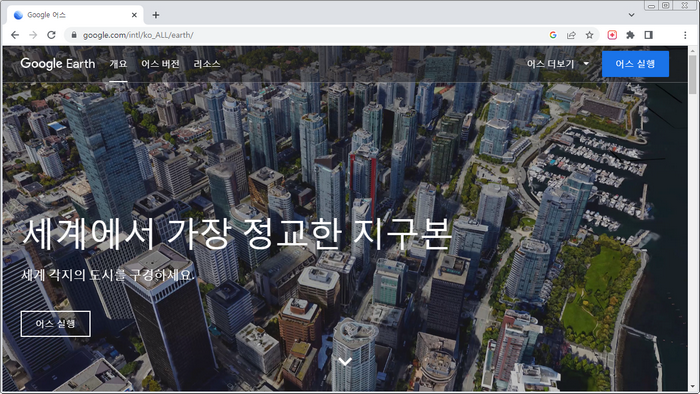The image size is (700, 394).
Task: Bookmark this page with star icon
Action: tap(589, 35)
